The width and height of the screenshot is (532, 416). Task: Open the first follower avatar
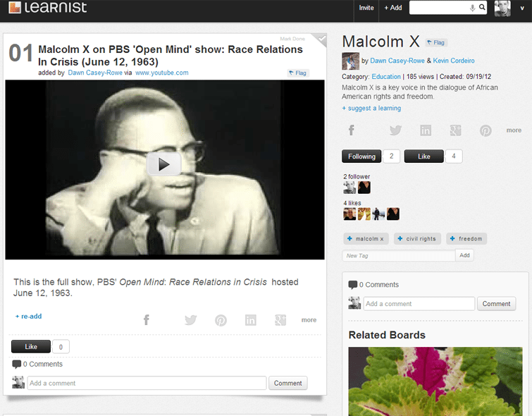click(x=349, y=188)
